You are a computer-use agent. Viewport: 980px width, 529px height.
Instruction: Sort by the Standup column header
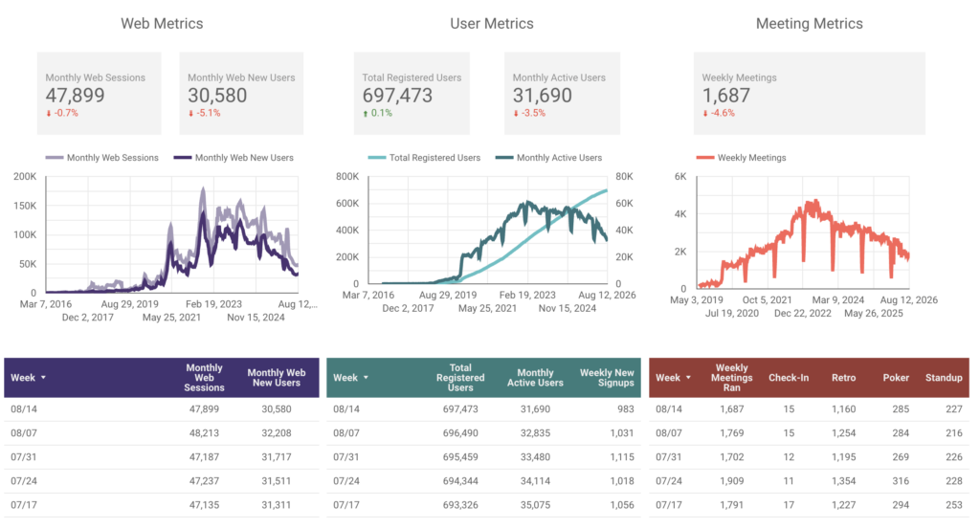click(x=944, y=378)
